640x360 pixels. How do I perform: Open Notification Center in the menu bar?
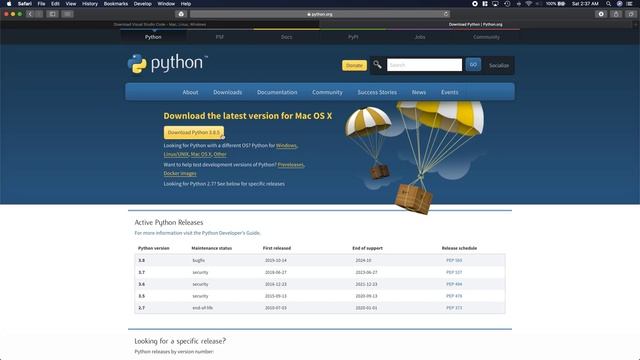click(x=630, y=4)
